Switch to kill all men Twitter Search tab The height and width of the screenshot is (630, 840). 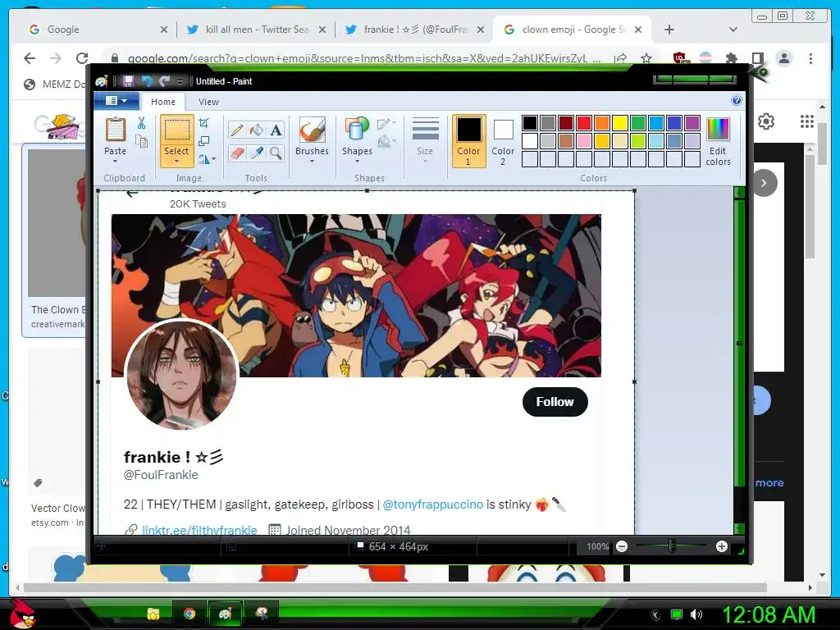point(257,30)
